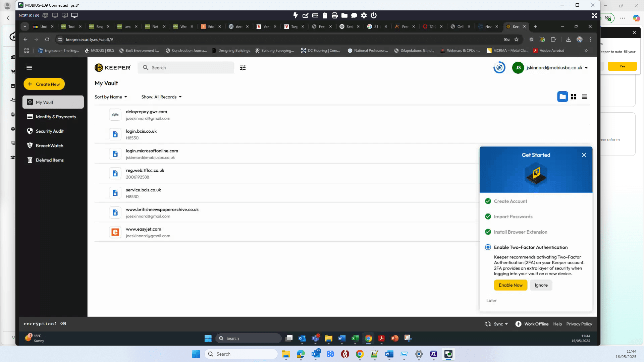This screenshot has width=644, height=362.
Task: Click the local Windows Start button
Action: point(196,354)
